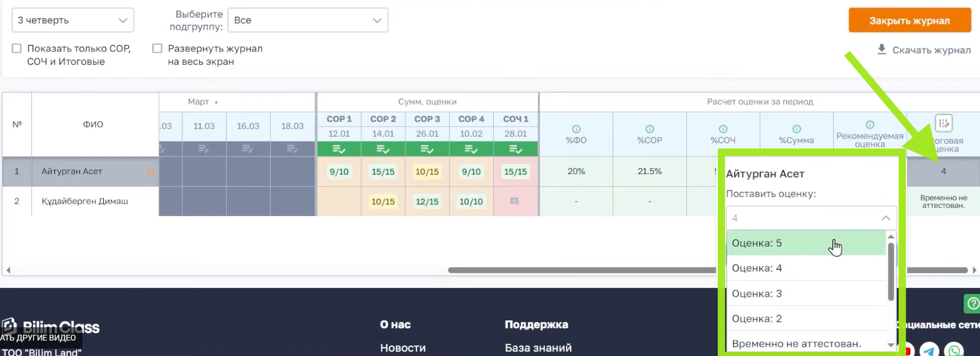Screen dimensions: 980x356
Task: Select Оценка: 3 from the list
Action: coord(806,293)
